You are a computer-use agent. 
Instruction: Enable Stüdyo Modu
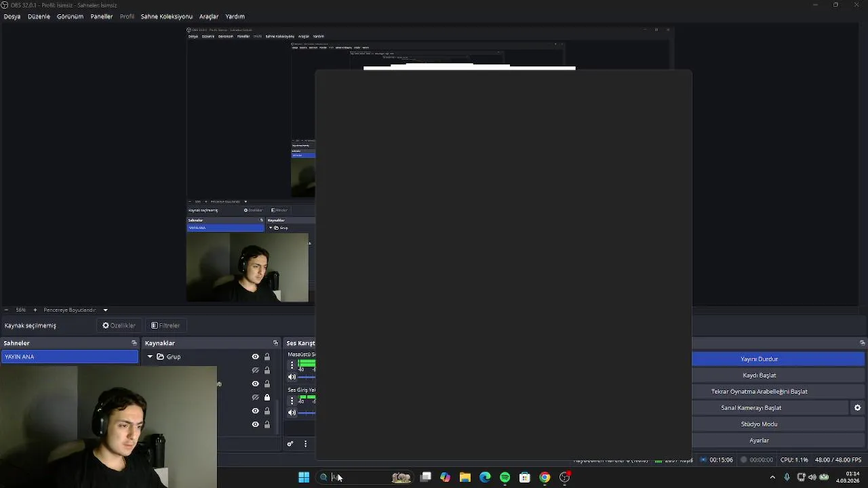tap(778, 424)
